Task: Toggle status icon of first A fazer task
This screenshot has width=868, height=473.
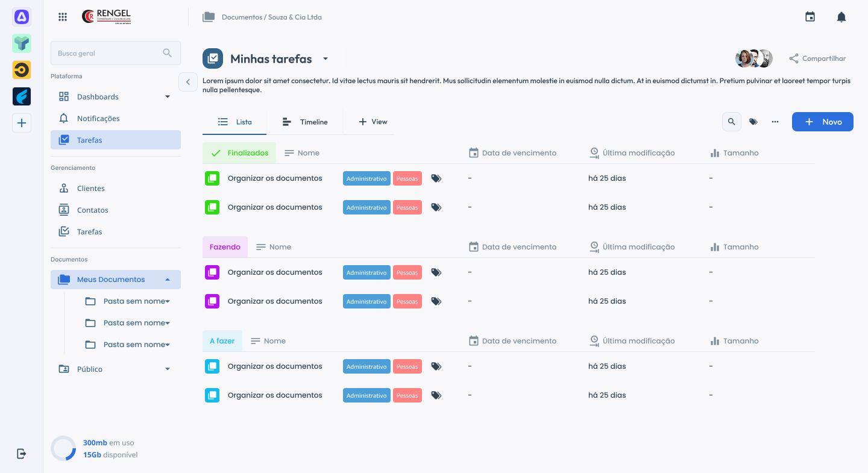Action: (212, 366)
